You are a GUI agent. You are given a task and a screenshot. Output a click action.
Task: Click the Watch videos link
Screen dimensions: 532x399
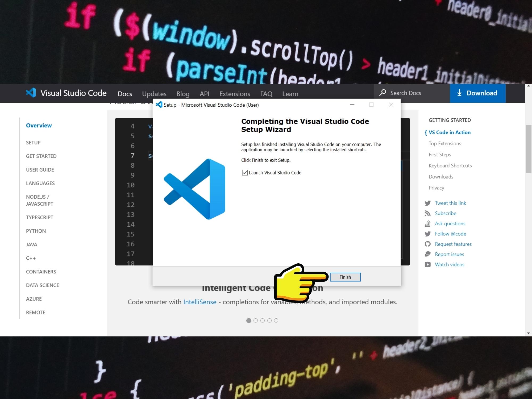click(450, 264)
